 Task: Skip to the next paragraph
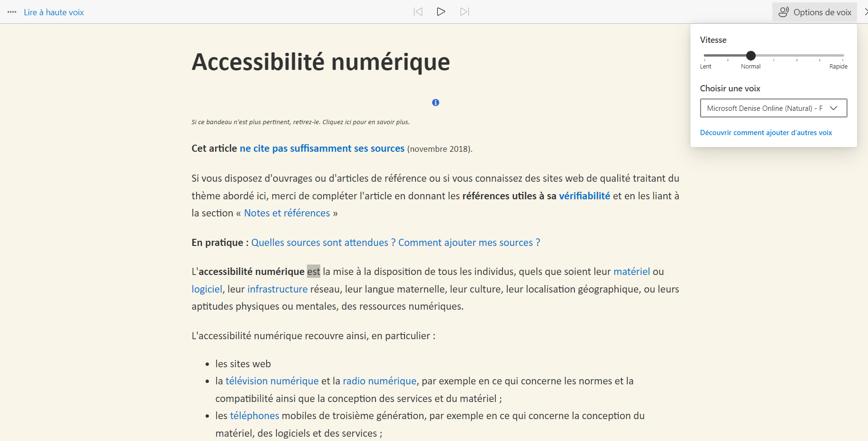point(464,12)
